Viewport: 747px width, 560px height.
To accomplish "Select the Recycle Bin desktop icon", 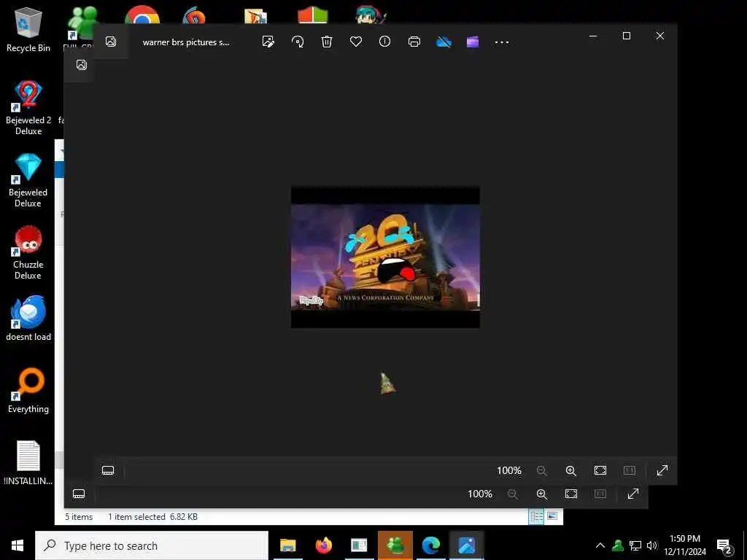I will click(x=28, y=30).
